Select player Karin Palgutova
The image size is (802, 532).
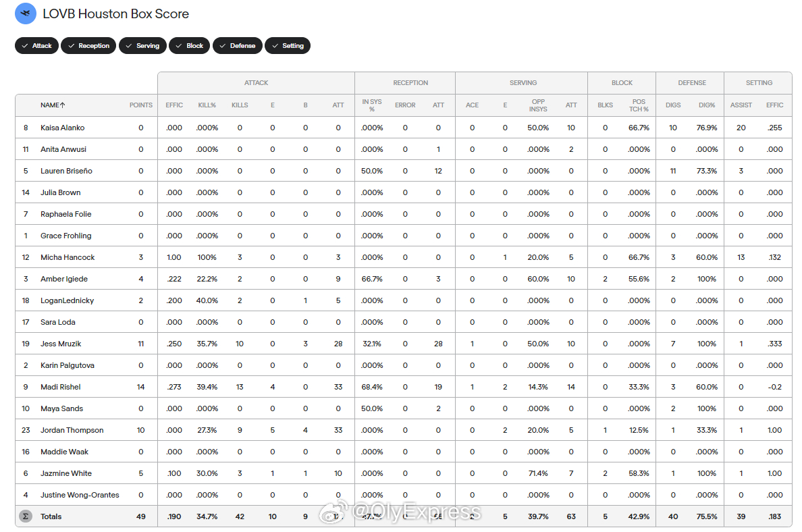pyautogui.click(x=68, y=365)
